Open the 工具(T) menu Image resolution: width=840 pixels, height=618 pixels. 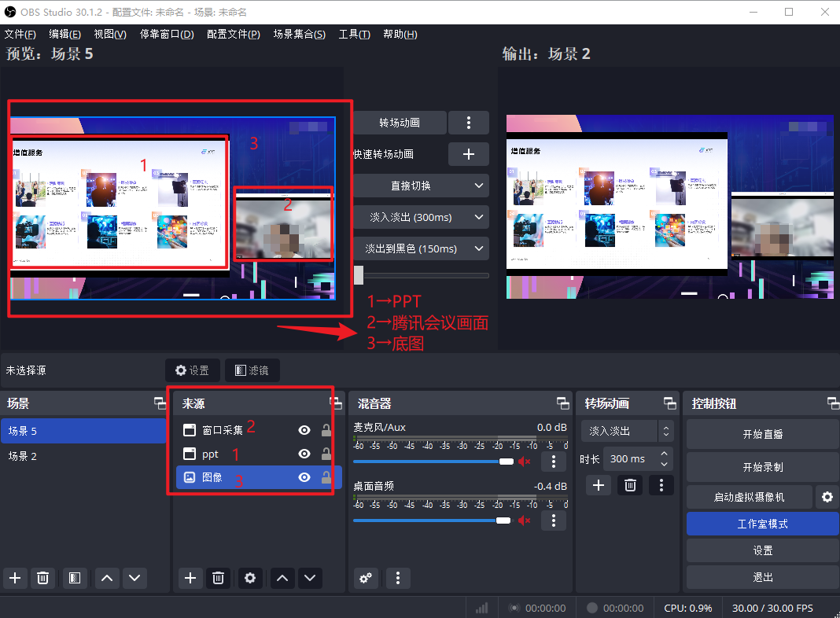pos(354,34)
